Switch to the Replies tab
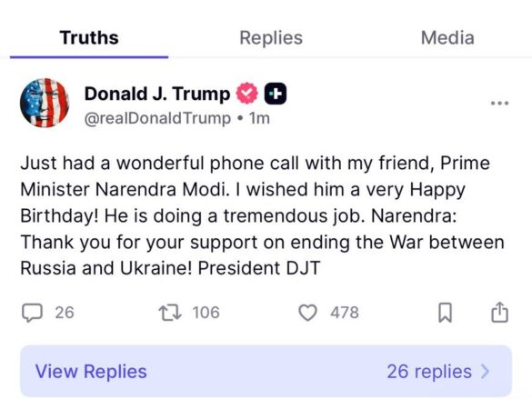532x399 pixels. click(x=271, y=37)
